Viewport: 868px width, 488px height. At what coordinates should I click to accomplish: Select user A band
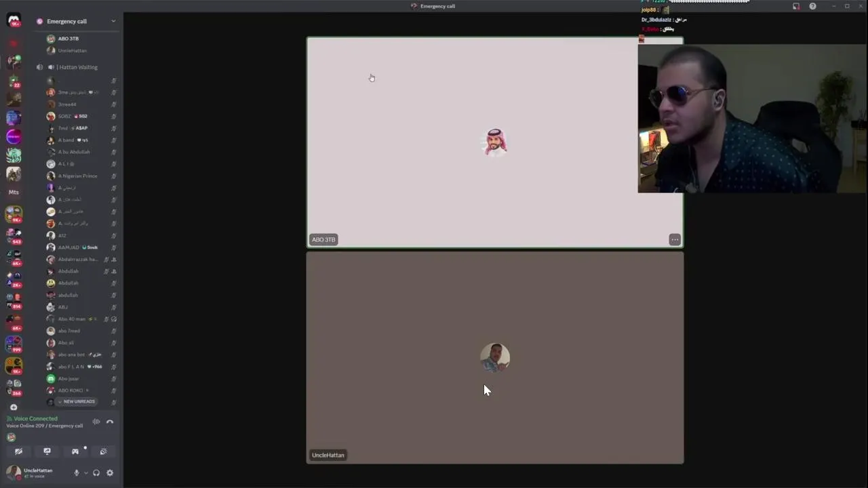tap(80, 140)
